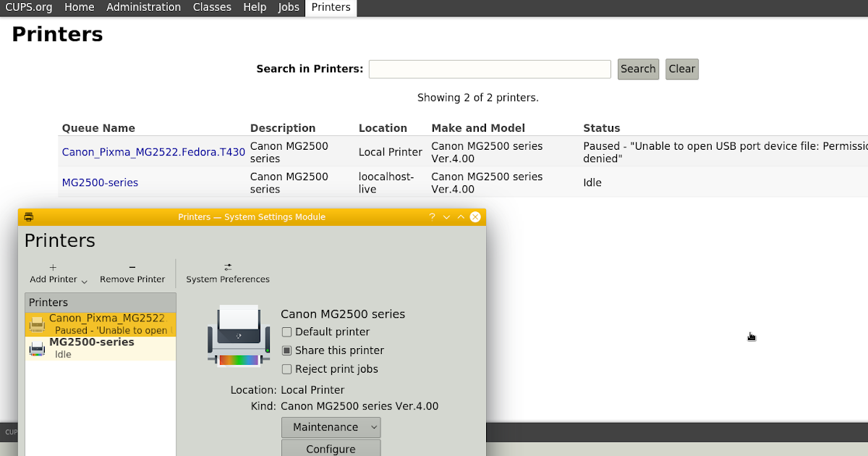Open the Maintenance dropdown
The height and width of the screenshot is (456, 868).
pyautogui.click(x=331, y=427)
